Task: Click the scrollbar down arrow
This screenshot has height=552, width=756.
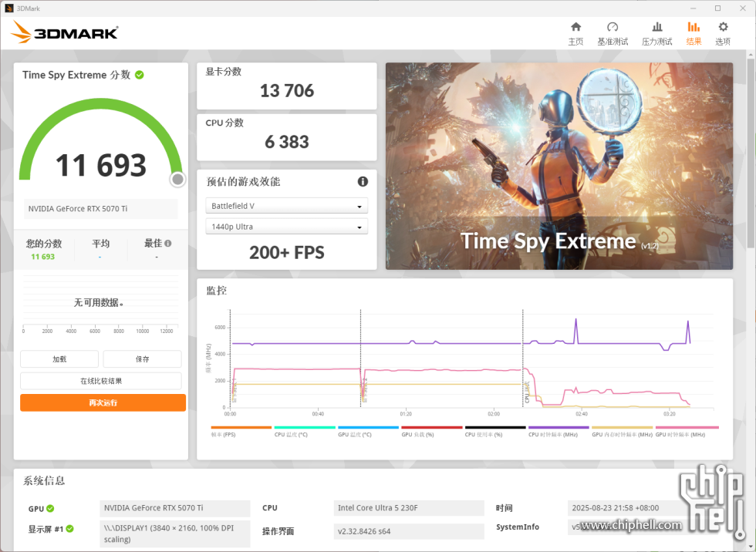Action: click(751, 546)
